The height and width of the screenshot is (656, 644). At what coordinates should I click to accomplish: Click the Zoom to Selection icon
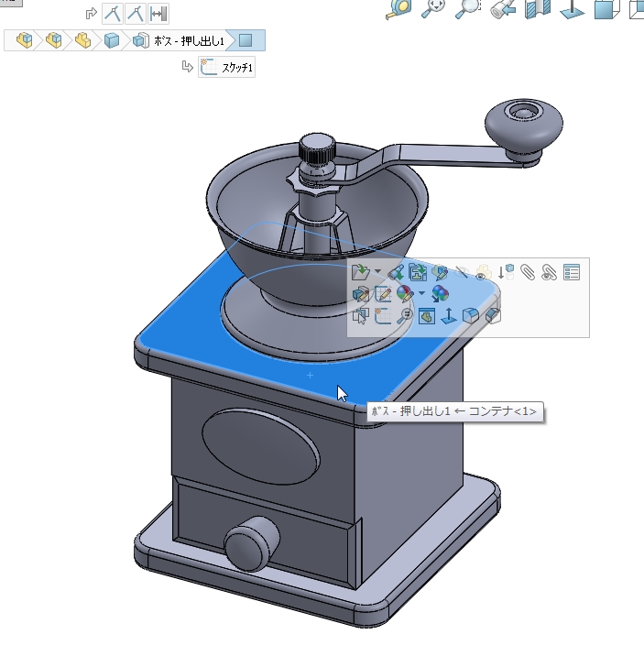click(x=404, y=316)
